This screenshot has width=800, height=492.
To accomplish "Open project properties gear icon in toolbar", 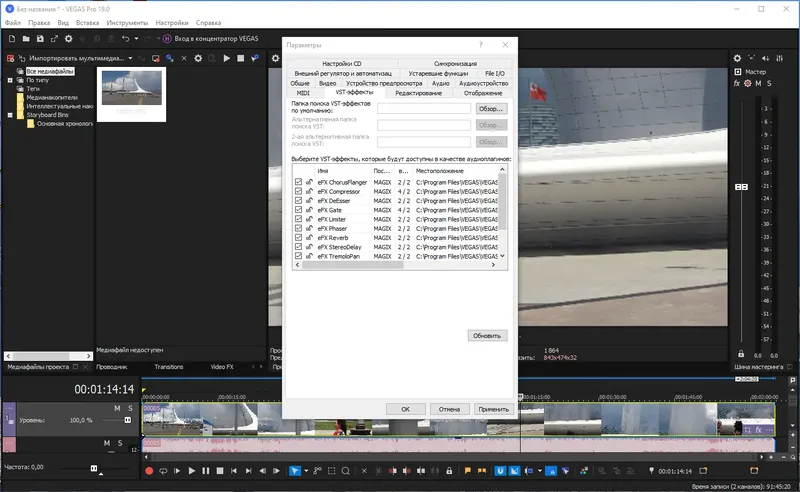I will (x=68, y=39).
